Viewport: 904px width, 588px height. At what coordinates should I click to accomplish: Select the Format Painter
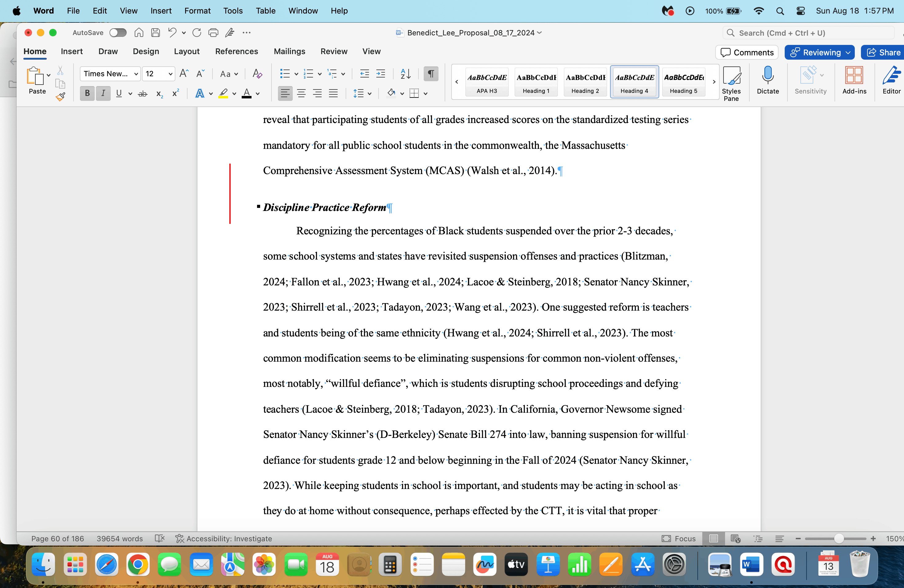pos(60,97)
